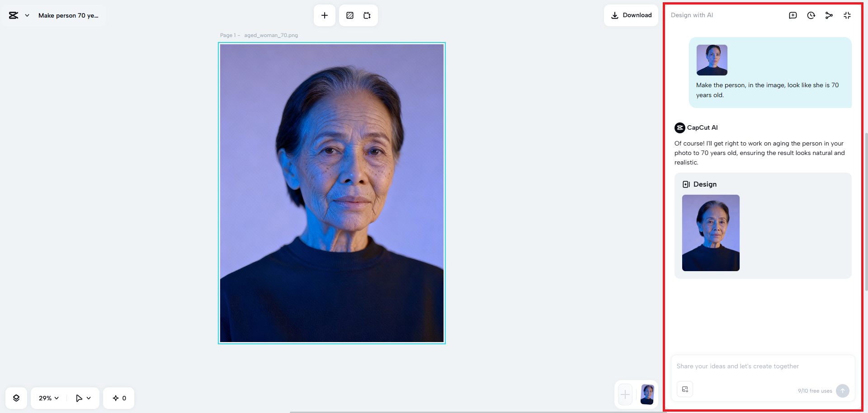Viewport: 868px width, 413px height.
Task: Share the design from the AI panel
Action: 829,15
